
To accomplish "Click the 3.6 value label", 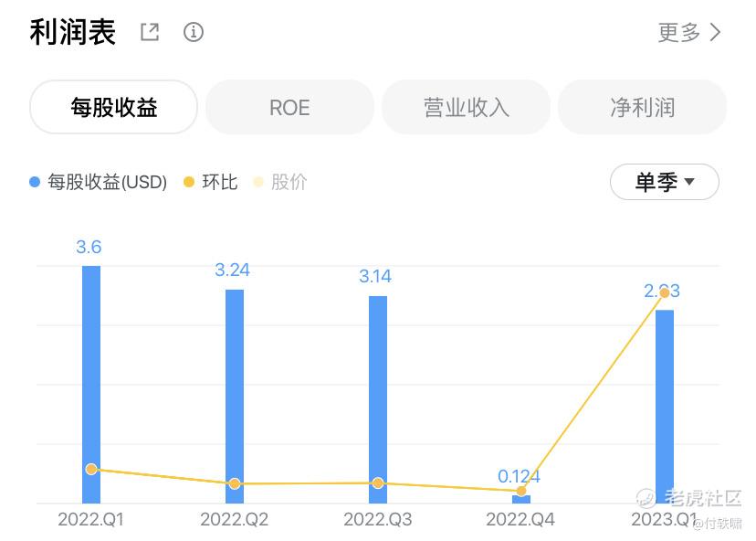I will (89, 247).
